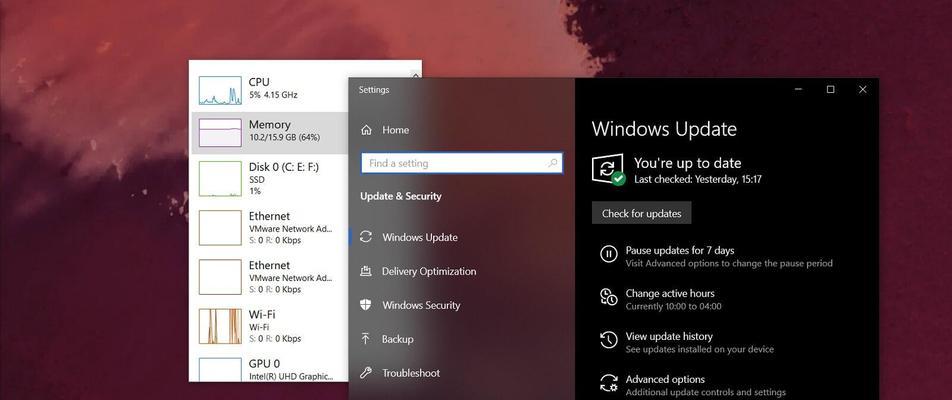
Task: Click the clock icon beside Change active hours
Action: (608, 297)
